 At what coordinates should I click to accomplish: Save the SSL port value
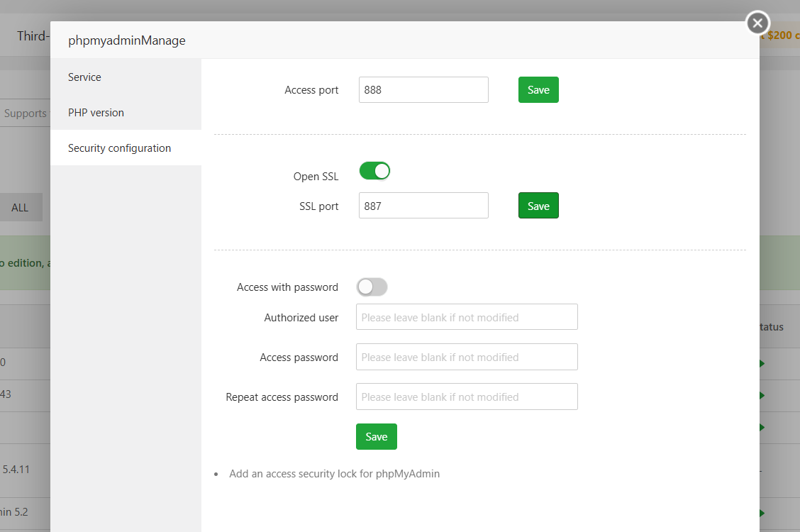pyautogui.click(x=538, y=206)
